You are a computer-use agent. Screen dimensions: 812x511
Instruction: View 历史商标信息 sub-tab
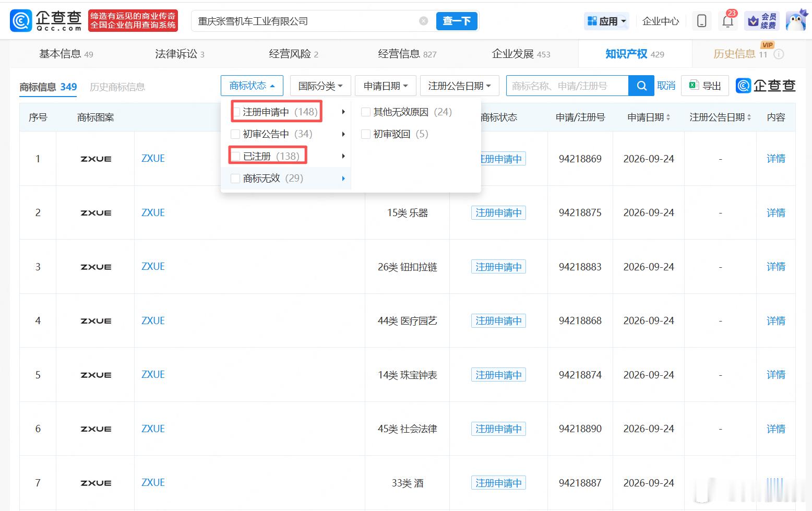pos(117,87)
